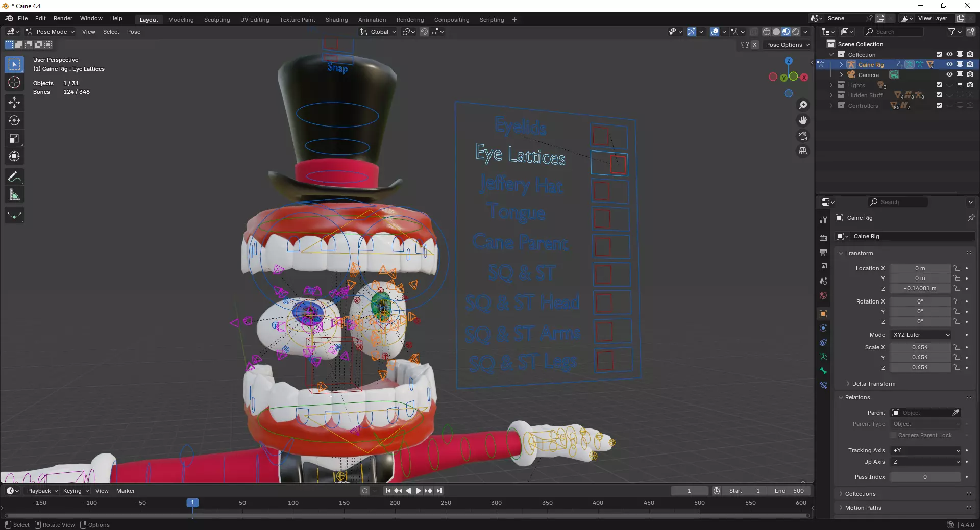
Task: Activate the Transform tool
Action: 14,156
